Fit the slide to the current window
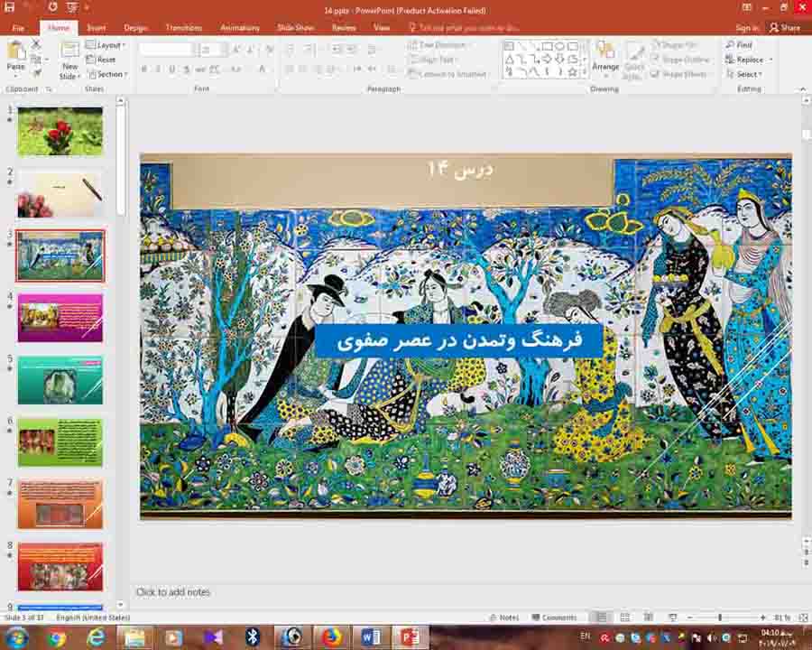The height and width of the screenshot is (650, 812). pos(803,617)
